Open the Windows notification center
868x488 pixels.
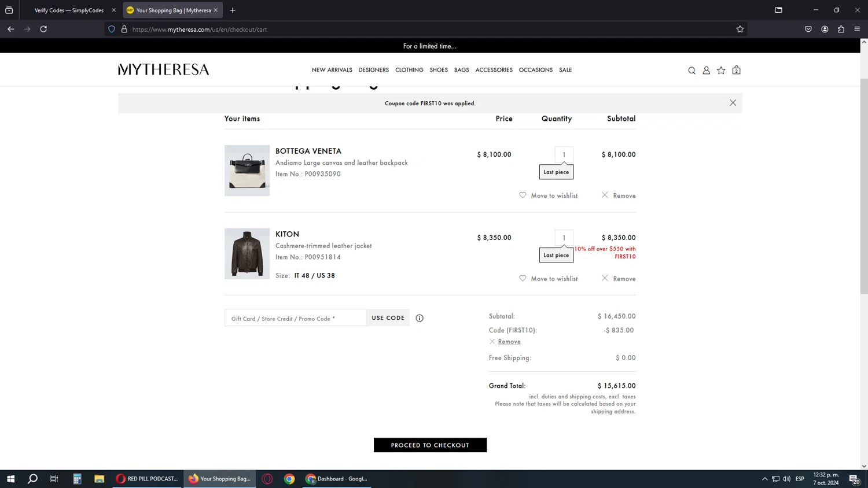(x=854, y=479)
